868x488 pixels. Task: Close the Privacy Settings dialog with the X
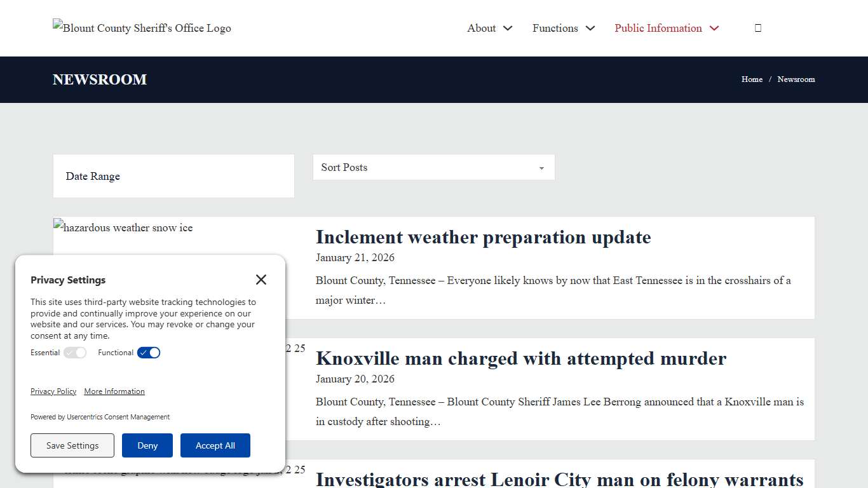click(x=261, y=280)
